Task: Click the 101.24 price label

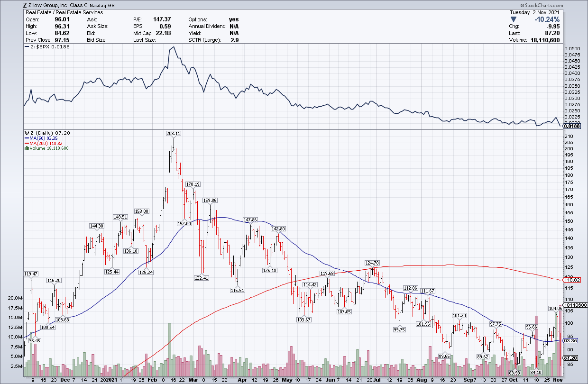Action: coord(459,315)
